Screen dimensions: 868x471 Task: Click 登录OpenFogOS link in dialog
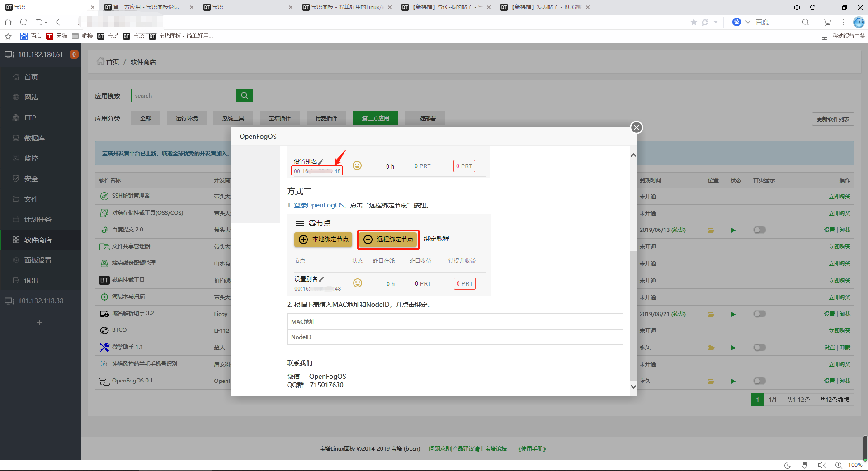[x=319, y=205]
